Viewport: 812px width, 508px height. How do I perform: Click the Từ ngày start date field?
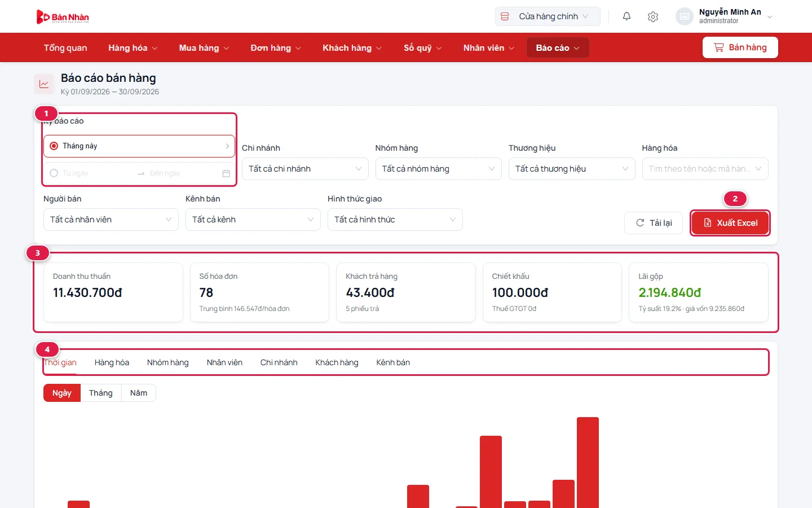[x=96, y=173]
